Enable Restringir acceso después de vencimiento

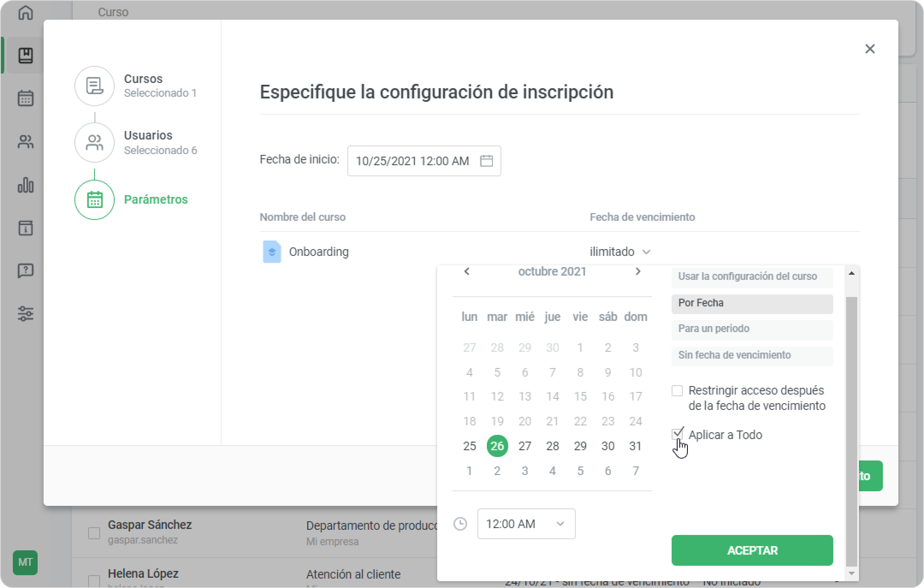click(x=677, y=391)
